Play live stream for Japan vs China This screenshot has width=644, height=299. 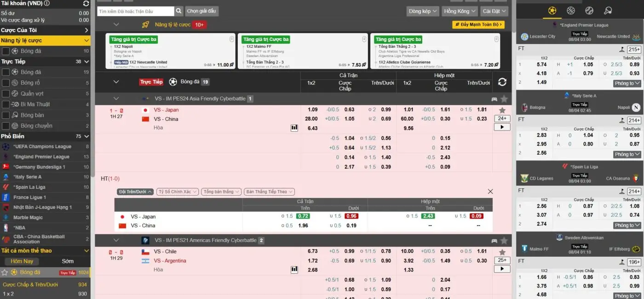tap(502, 127)
